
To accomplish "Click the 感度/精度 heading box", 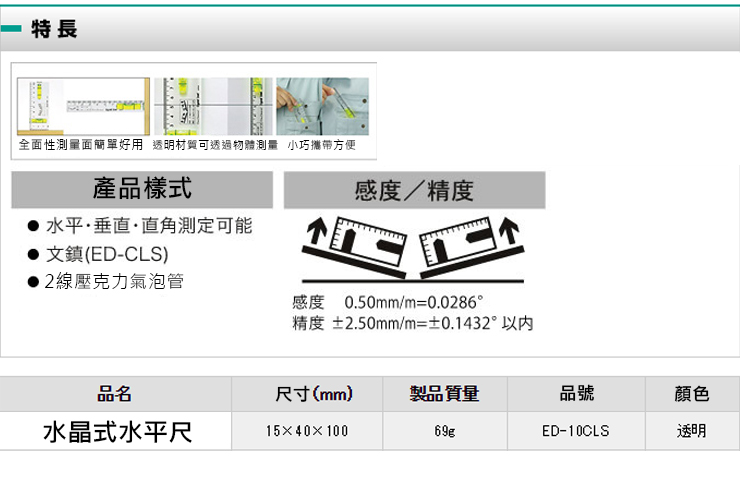I will pos(414,190).
